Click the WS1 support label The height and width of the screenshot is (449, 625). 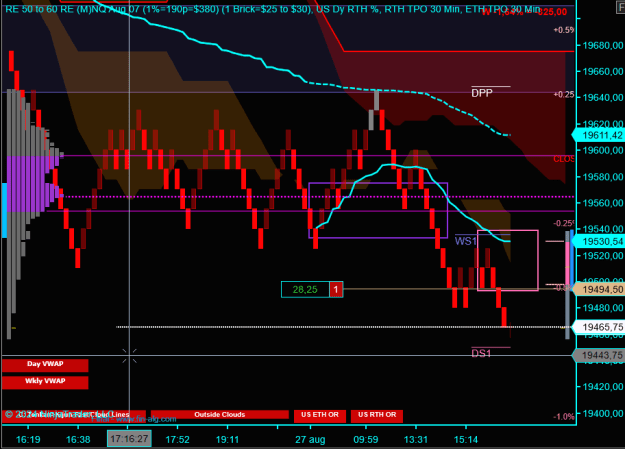point(466,241)
